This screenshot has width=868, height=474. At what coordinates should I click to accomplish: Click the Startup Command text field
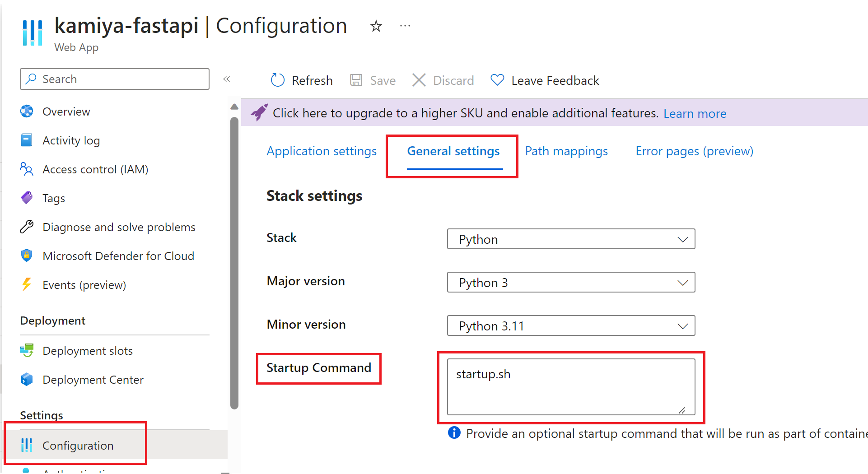click(x=571, y=386)
